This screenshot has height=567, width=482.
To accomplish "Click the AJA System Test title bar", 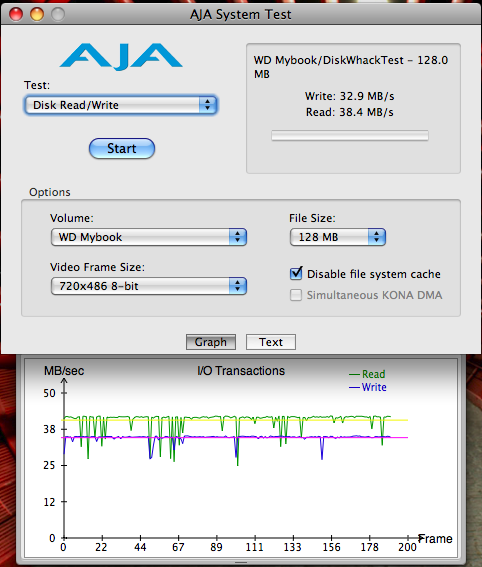I will (x=241, y=14).
